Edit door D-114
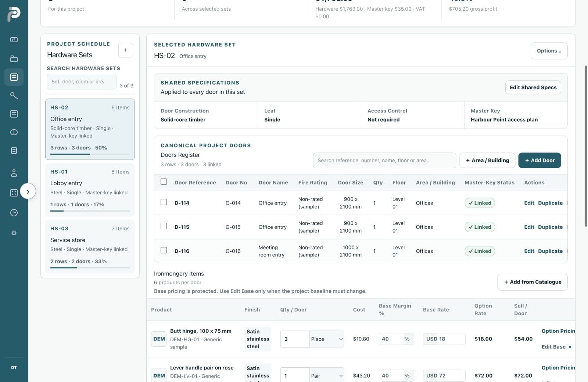This screenshot has width=588, height=382. (x=529, y=203)
